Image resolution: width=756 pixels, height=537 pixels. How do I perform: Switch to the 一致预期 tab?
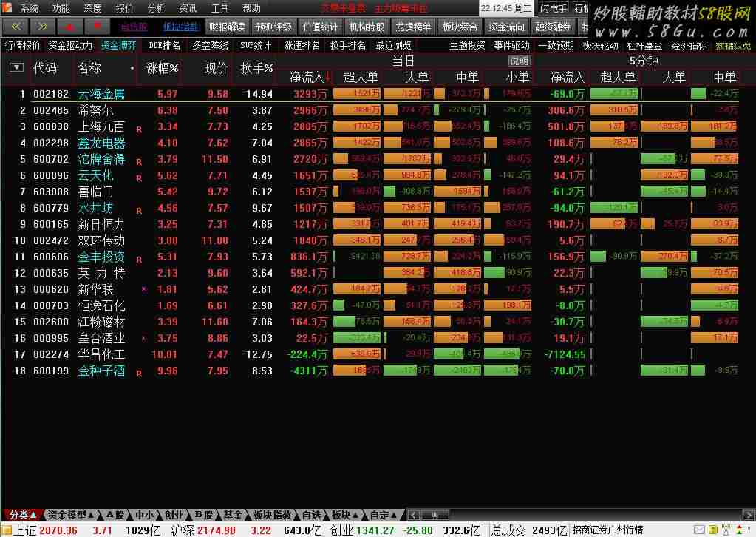(x=556, y=45)
